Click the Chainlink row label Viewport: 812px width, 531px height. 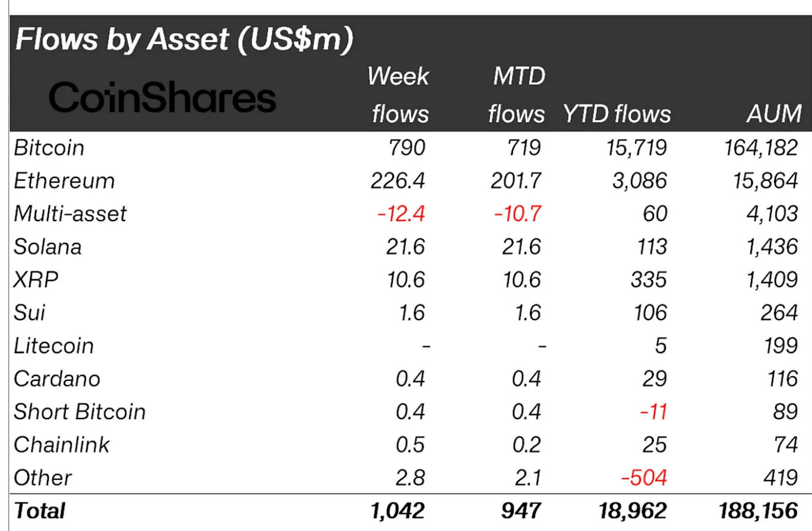pyautogui.click(x=62, y=445)
